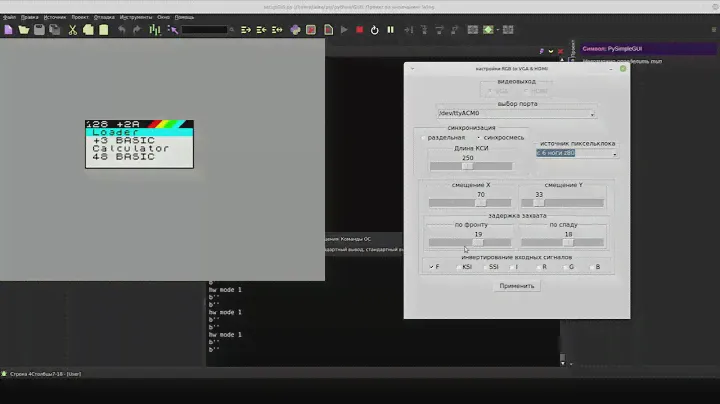Open the /dev/ttyACM0 port dropdown
Viewport: 720px width, 404px height.
tap(516, 114)
